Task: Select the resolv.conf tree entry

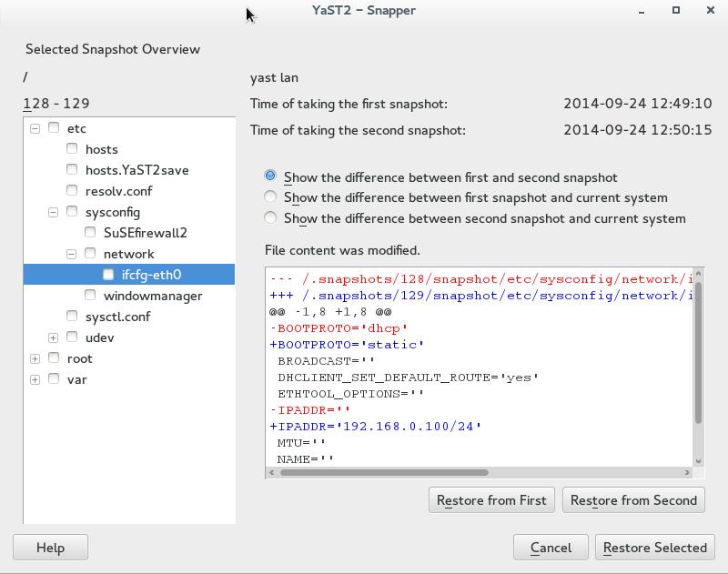Action: pos(118,191)
